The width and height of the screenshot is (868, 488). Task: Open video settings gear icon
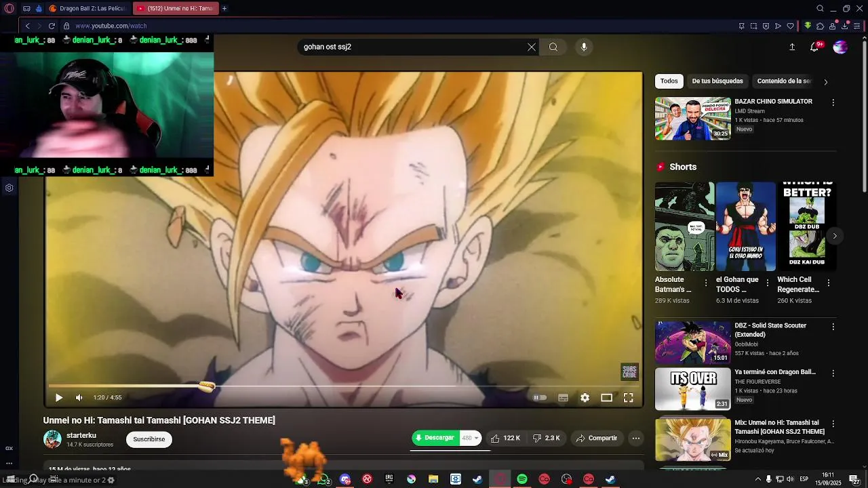585,398
